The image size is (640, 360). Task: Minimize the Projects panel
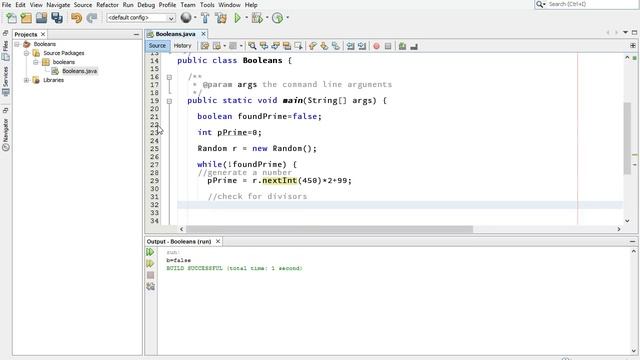click(136, 34)
